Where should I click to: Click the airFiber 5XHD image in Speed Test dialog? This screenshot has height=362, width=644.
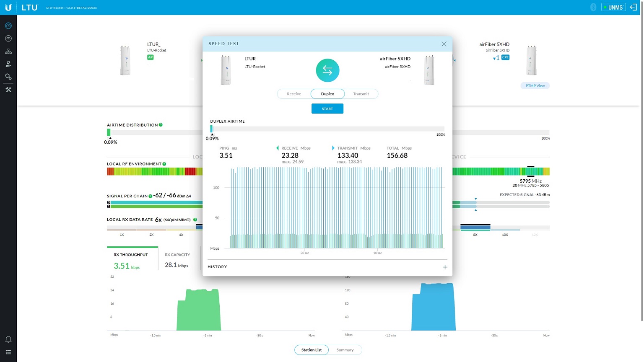tap(429, 70)
